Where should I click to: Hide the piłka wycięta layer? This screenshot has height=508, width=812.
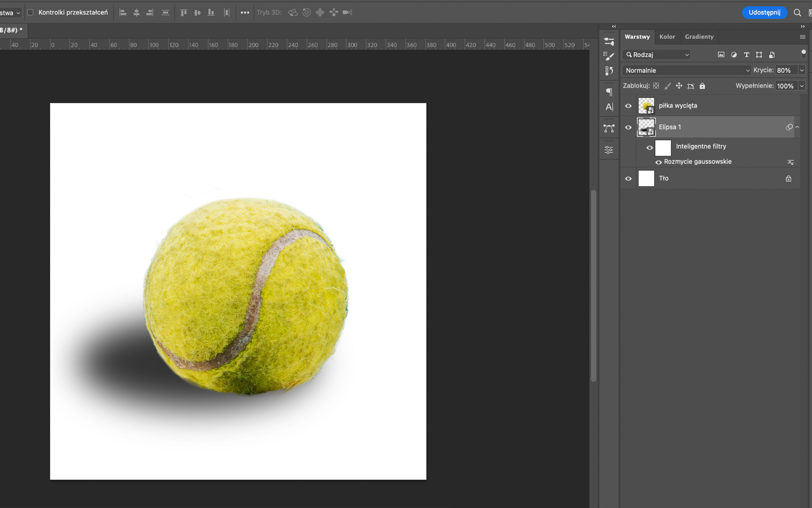tap(628, 106)
